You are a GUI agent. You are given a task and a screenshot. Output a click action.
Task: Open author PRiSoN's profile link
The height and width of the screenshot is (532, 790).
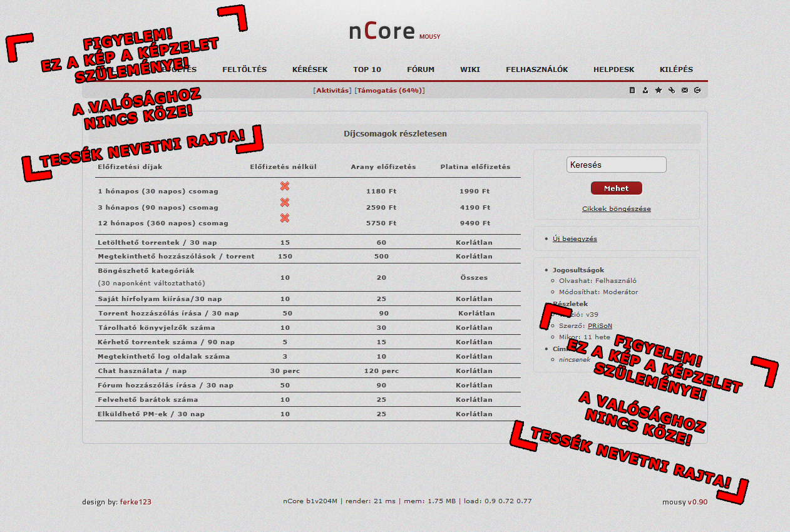pos(600,326)
